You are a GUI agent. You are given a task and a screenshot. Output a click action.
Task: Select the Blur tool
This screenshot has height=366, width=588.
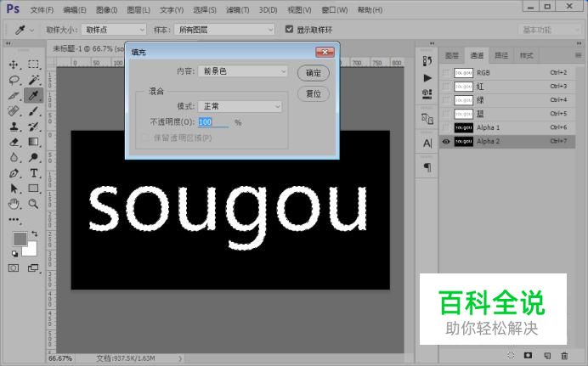(x=14, y=157)
